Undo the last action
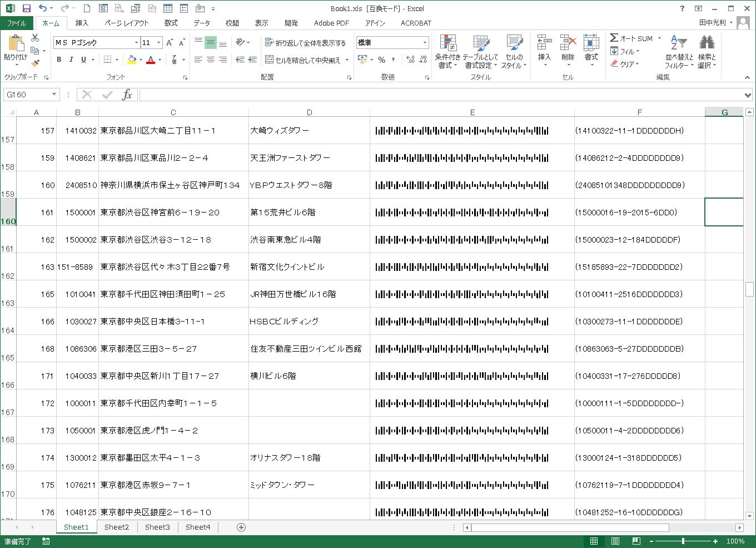The width and height of the screenshot is (756, 548). [43, 8]
